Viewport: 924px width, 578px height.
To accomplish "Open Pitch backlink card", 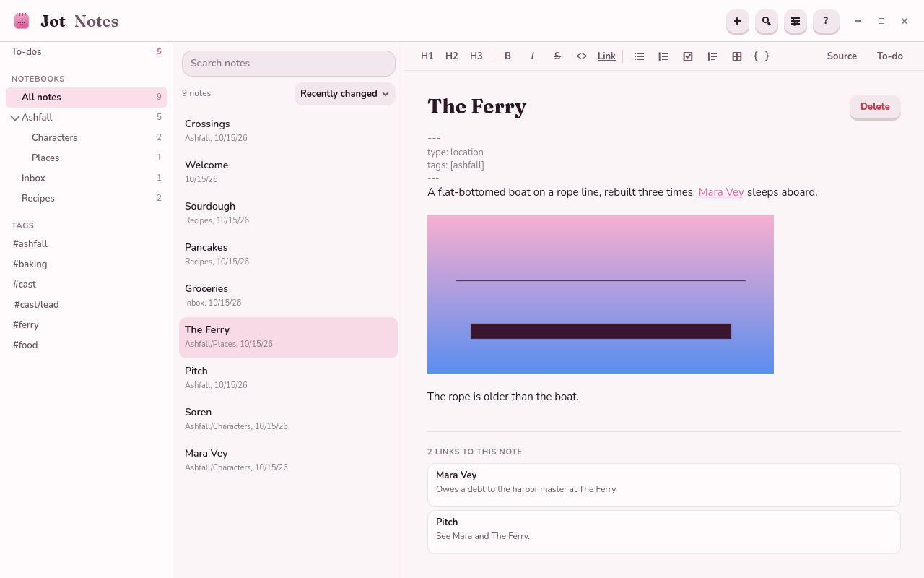I will click(664, 532).
